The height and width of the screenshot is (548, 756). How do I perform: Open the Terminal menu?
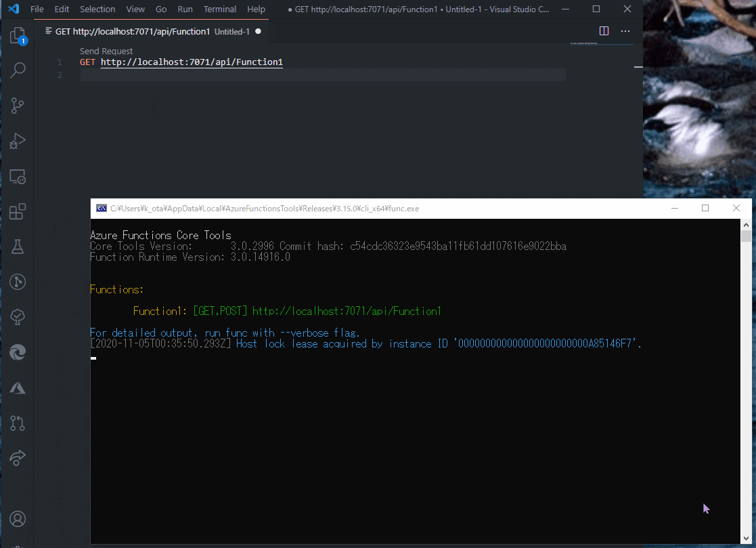tap(219, 9)
